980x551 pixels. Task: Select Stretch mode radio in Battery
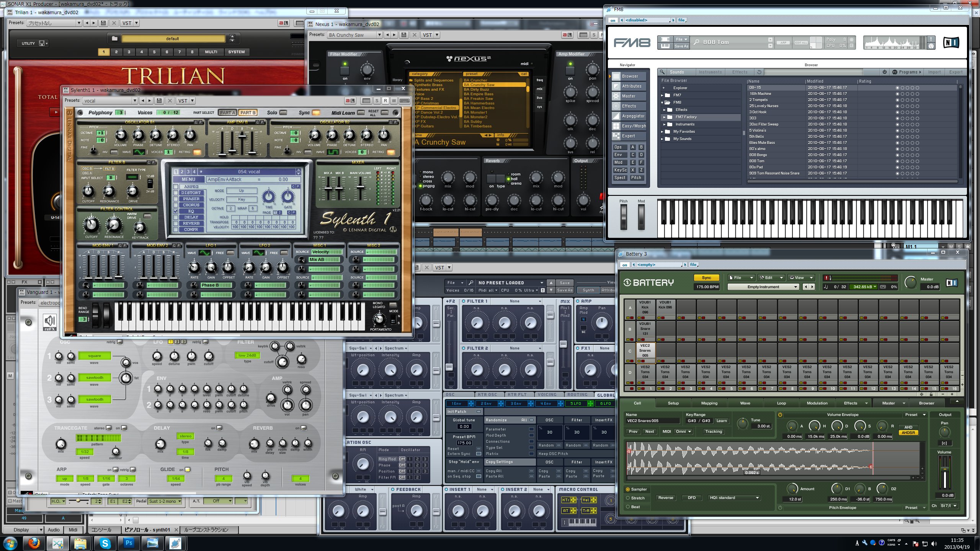(628, 498)
